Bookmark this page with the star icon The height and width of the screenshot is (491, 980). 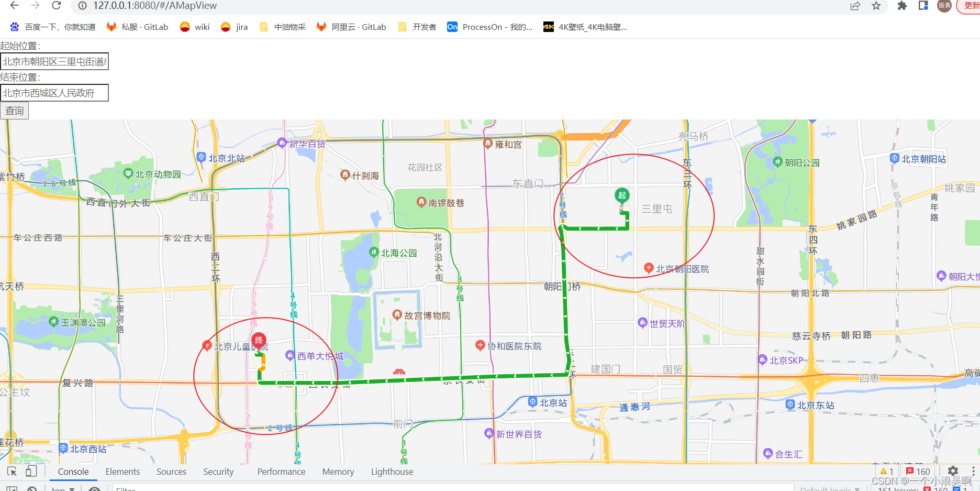[x=876, y=6]
